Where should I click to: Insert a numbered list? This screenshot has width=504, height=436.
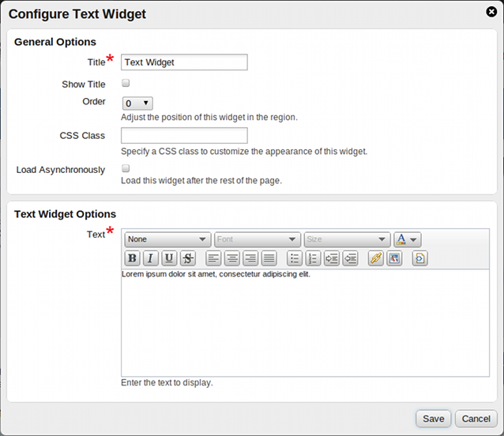[313, 258]
